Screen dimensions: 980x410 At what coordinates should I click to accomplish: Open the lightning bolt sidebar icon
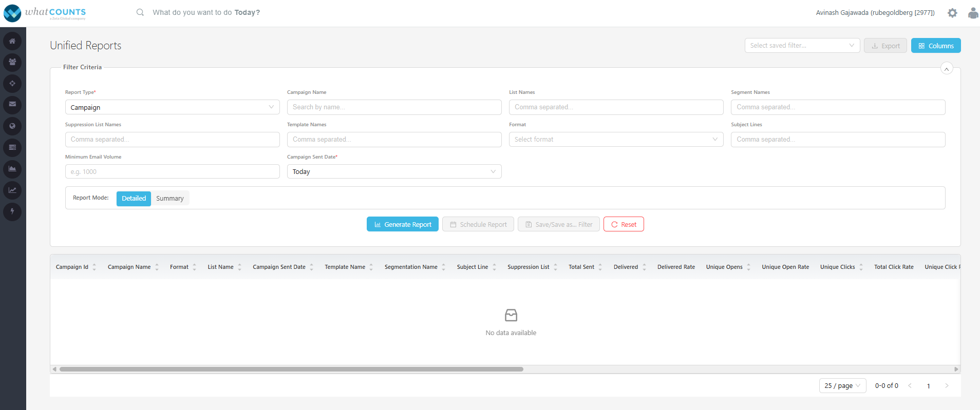[x=12, y=211]
